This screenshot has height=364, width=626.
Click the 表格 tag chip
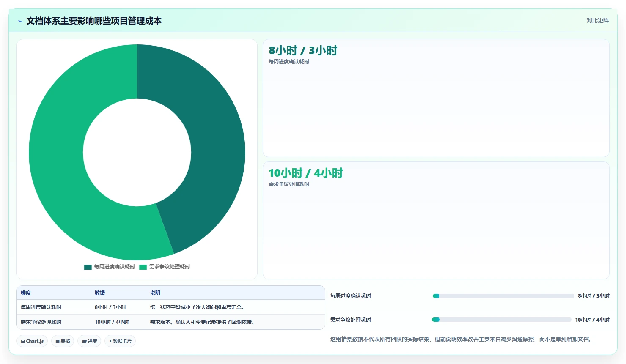(x=63, y=341)
